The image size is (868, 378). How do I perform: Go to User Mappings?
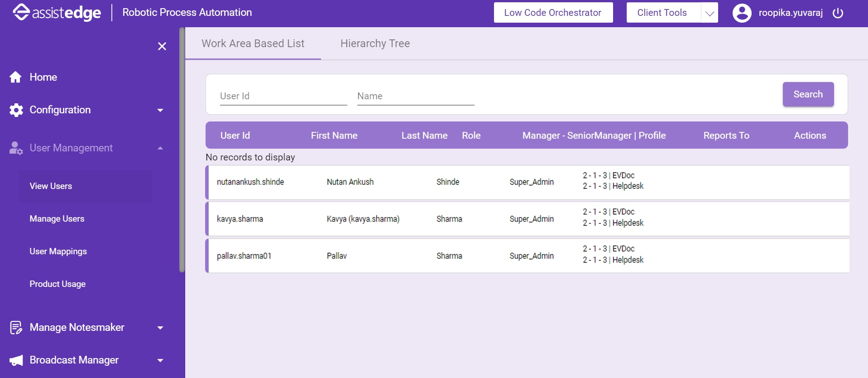tap(58, 252)
